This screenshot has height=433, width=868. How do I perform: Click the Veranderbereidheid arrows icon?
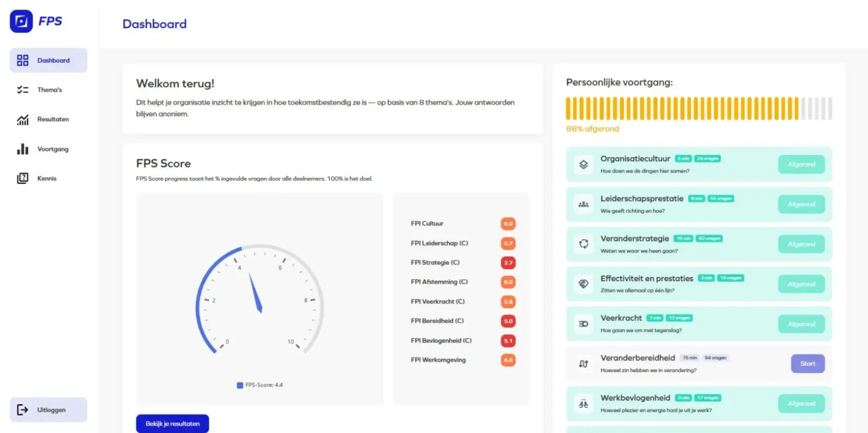[583, 364]
